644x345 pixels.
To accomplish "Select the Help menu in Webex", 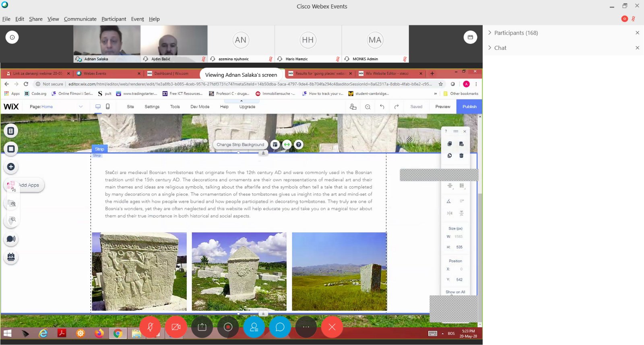I will click(x=154, y=19).
